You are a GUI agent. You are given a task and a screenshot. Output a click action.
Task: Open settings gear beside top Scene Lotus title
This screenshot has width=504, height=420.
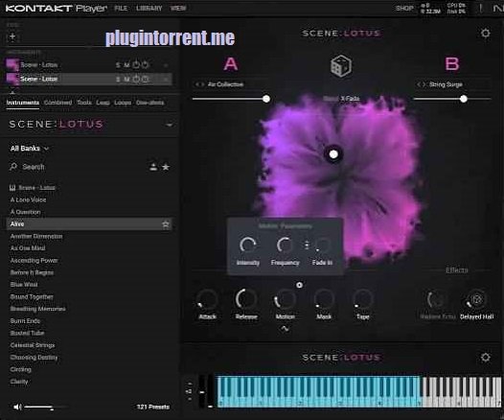click(x=486, y=33)
